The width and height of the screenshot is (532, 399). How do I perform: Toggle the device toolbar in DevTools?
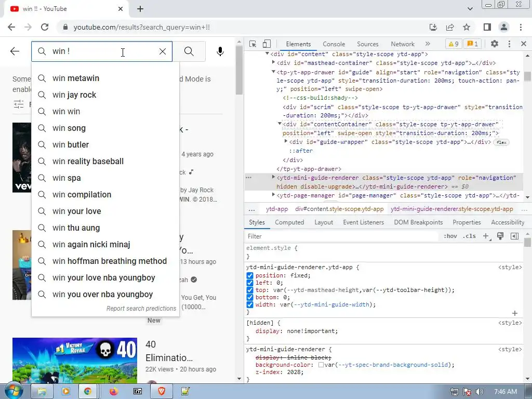point(267,44)
